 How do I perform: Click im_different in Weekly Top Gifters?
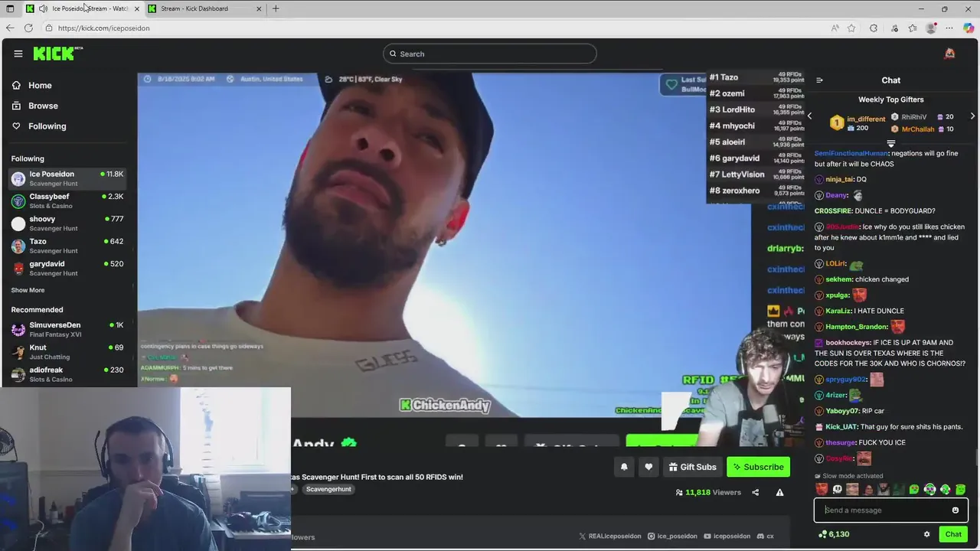[866, 119]
